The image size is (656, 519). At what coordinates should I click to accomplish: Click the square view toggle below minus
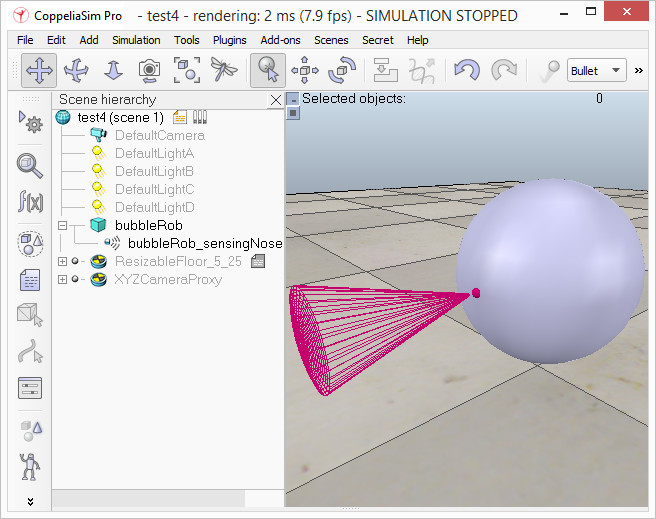click(293, 113)
